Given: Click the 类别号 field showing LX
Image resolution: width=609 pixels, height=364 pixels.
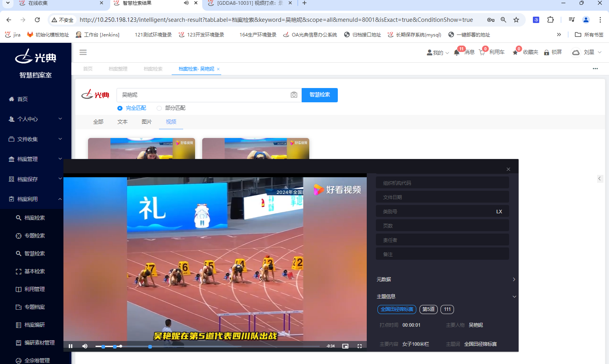Looking at the screenshot, I should point(442,211).
